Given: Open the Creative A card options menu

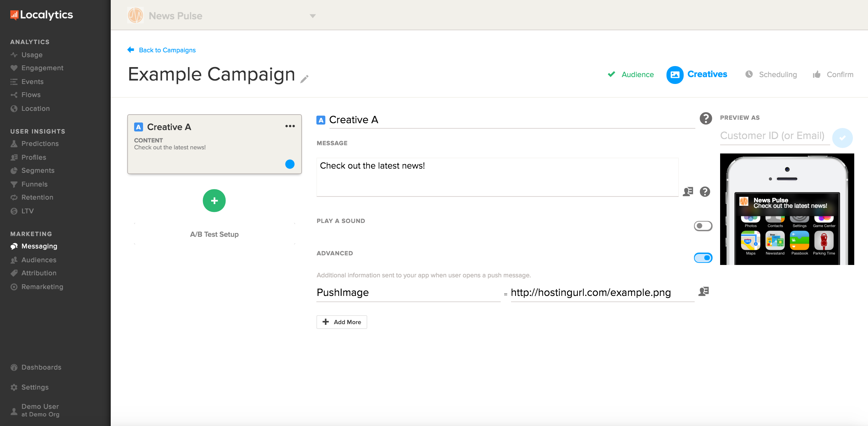Looking at the screenshot, I should (290, 126).
